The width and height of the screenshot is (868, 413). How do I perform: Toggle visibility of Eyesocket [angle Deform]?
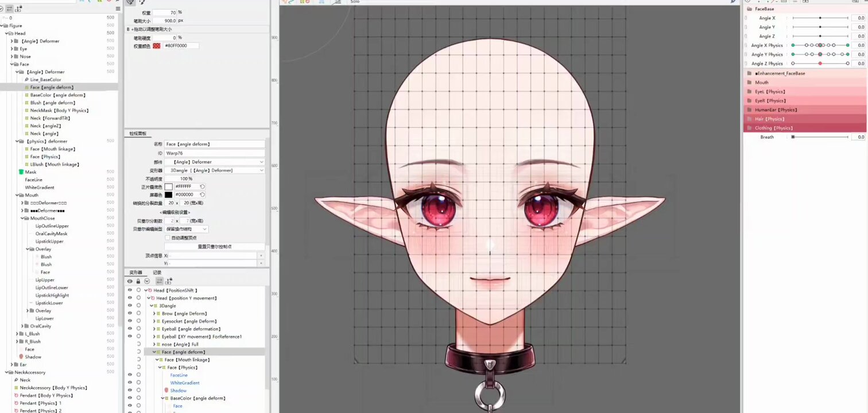coord(130,321)
